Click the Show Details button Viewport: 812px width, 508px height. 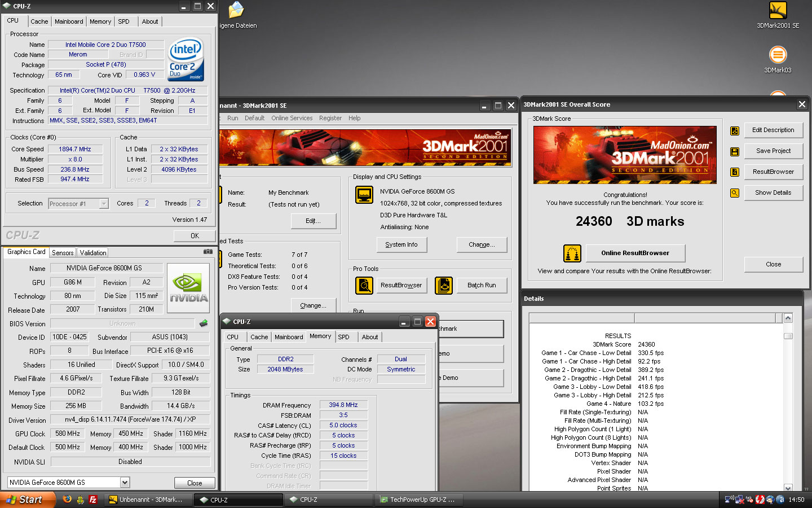773,193
